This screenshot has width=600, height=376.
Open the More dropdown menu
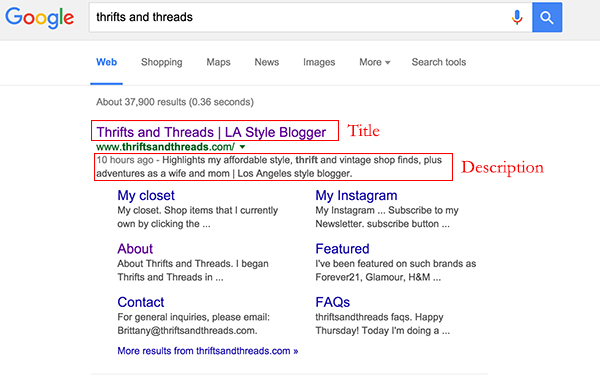(x=374, y=62)
